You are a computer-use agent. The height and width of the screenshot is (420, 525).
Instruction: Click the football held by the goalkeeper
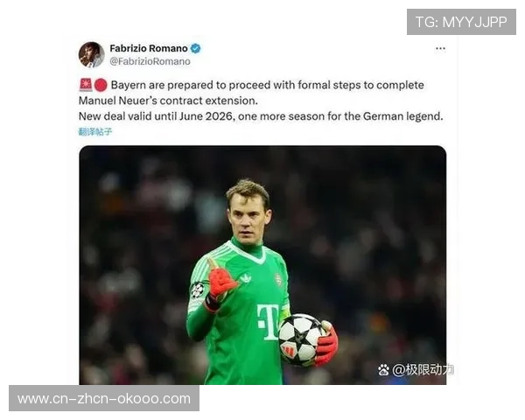pyautogui.click(x=301, y=339)
